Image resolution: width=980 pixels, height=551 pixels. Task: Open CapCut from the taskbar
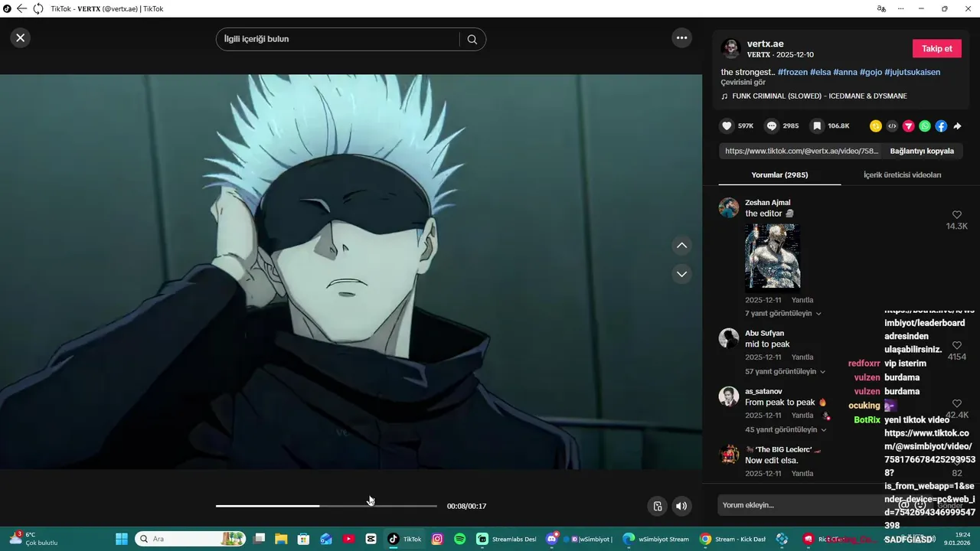click(371, 539)
